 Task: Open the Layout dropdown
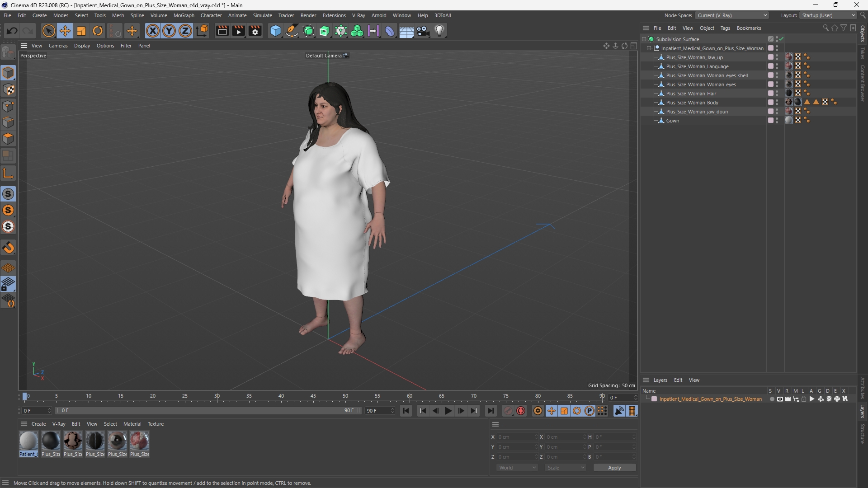point(828,15)
